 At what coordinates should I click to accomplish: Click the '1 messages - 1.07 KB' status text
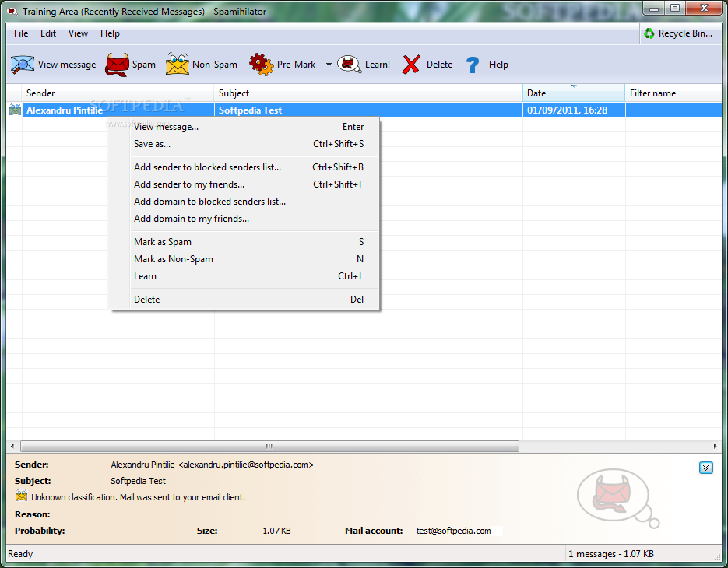[611, 554]
